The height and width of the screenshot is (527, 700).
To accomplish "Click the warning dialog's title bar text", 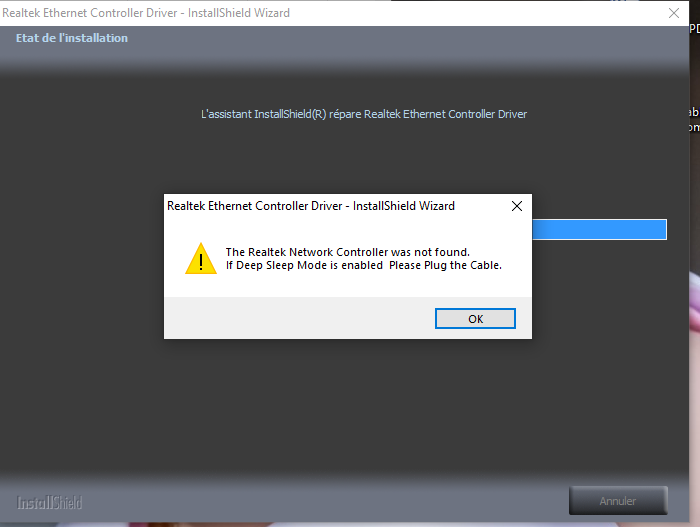I will coord(311,206).
